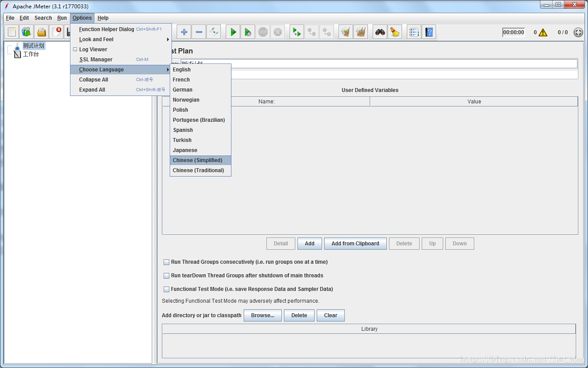
Task: Expand the Choose Language submenu
Action: pos(121,70)
